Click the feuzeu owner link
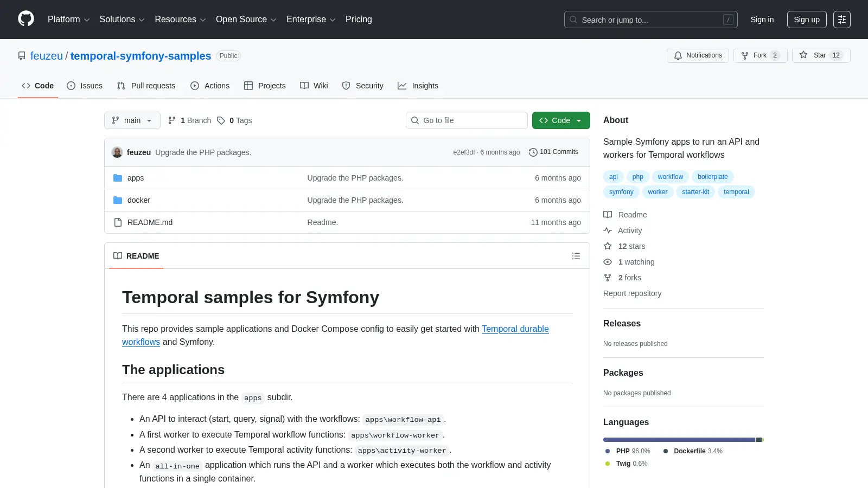Image resolution: width=868 pixels, height=488 pixels. 47,56
